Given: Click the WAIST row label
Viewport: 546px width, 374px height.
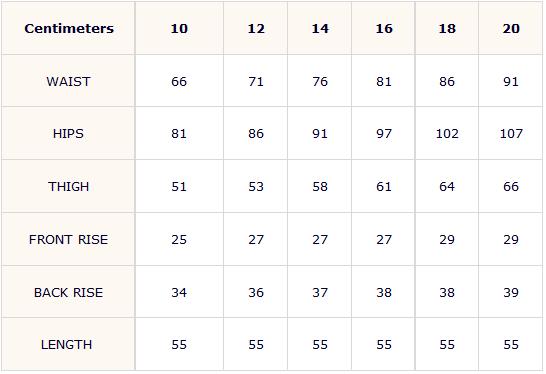Looking at the screenshot, I should (x=69, y=81).
